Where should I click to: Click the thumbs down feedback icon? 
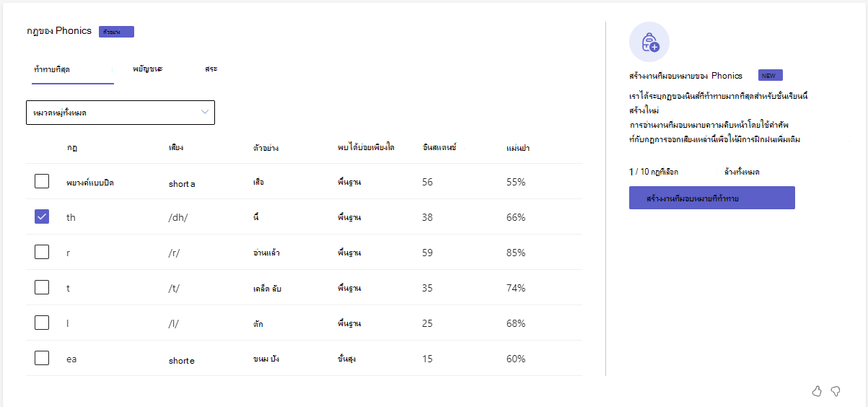point(836,391)
